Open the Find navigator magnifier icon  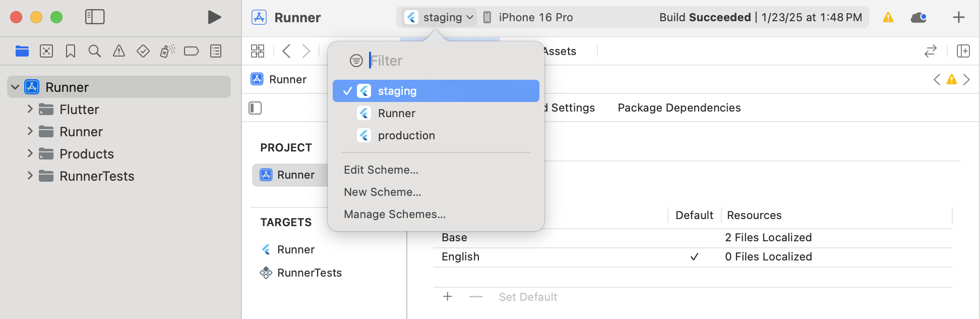pyautogui.click(x=94, y=51)
